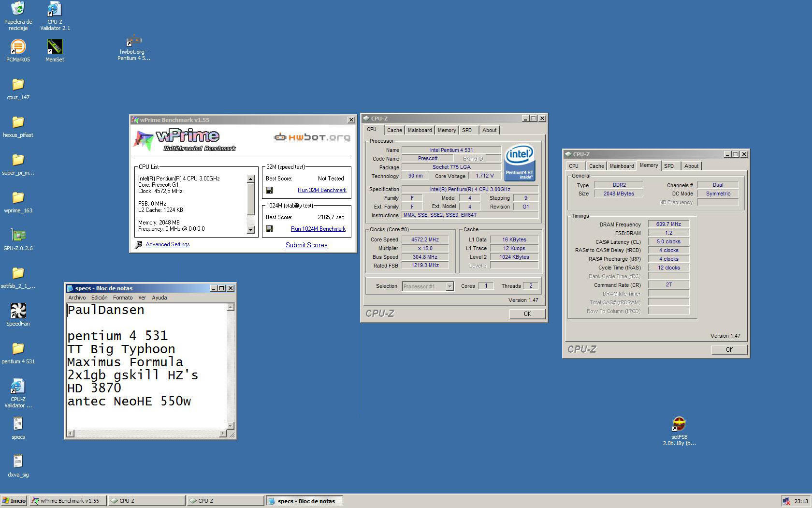The image size is (812, 508).
Task: Open the Archivo menu in Bloc de notas
Action: (77, 298)
